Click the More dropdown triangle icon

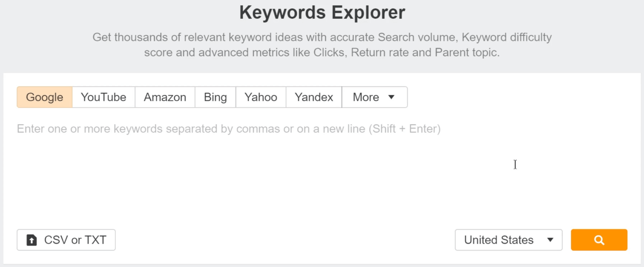(392, 97)
